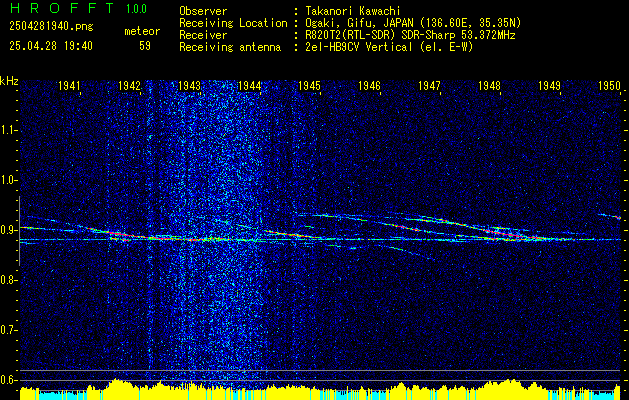Viewport: 629px width, 400px height.
Task: Click filename 2504281940.png
Action: [x=51, y=26]
